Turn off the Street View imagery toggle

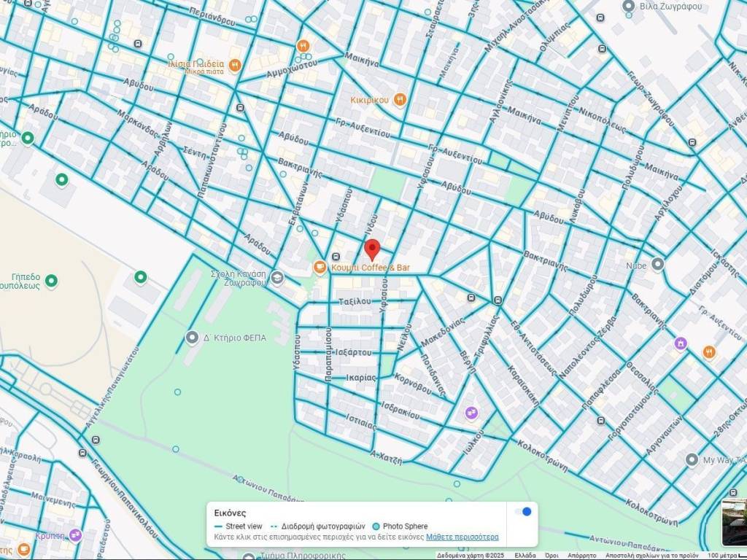tap(522, 512)
